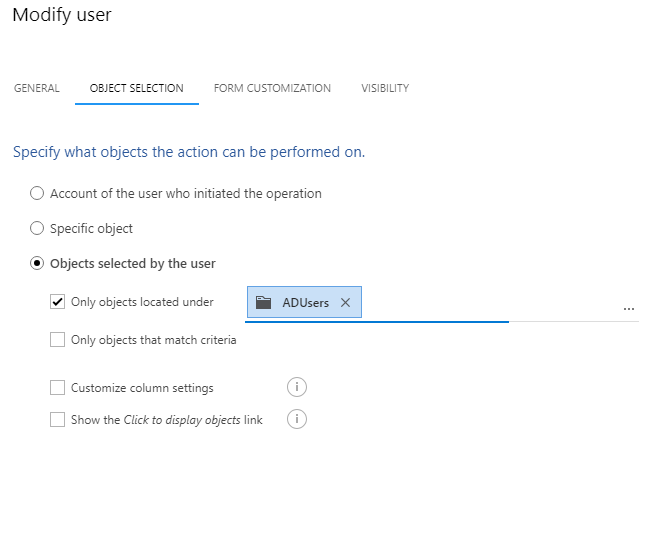664x545 pixels.
Task: Remove the ADUsers container with the X
Action: (x=346, y=302)
